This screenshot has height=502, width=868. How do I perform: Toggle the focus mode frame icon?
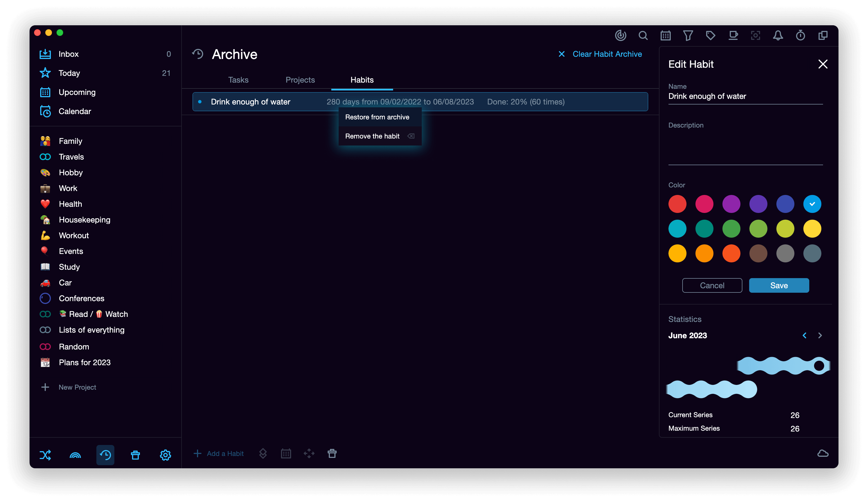point(755,35)
